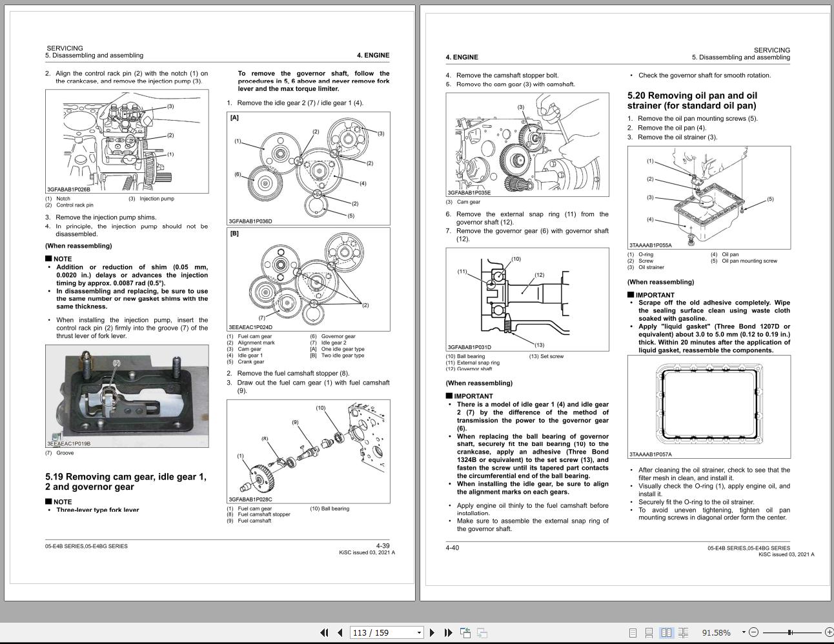Return to the previous view
The width and height of the screenshot is (834, 644).
click(x=466, y=633)
